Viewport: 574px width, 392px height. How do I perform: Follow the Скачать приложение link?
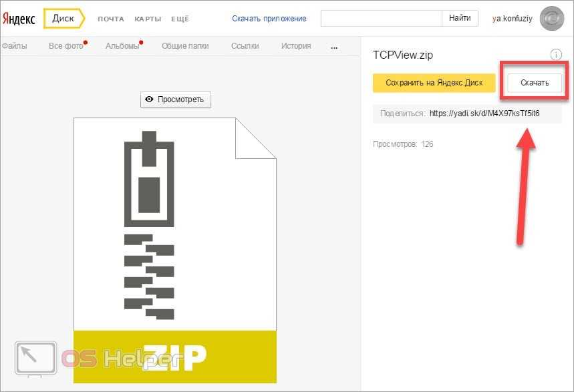269,19
